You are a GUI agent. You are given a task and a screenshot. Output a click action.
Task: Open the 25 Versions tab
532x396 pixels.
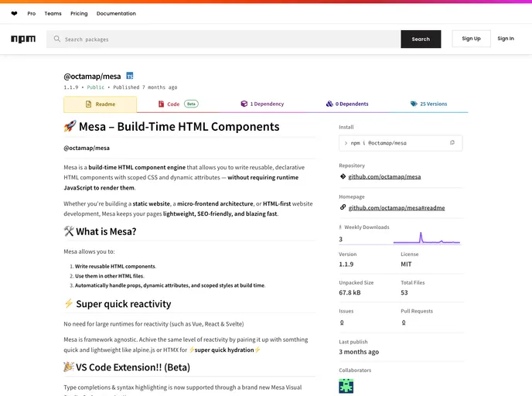429,104
